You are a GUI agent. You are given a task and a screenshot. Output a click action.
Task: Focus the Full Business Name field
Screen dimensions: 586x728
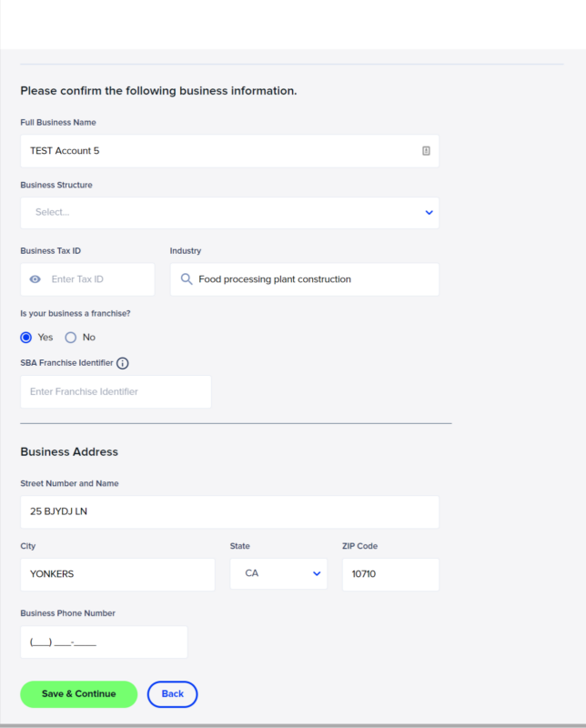tap(229, 151)
